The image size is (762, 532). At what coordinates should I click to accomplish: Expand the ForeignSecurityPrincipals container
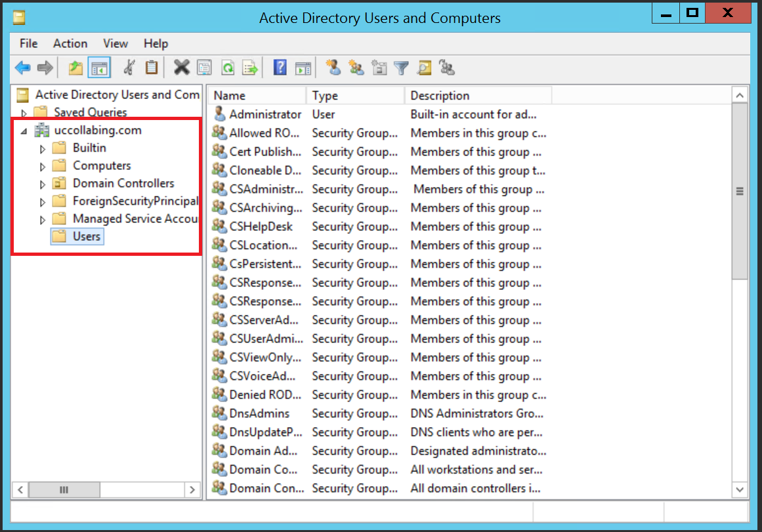[x=42, y=202]
